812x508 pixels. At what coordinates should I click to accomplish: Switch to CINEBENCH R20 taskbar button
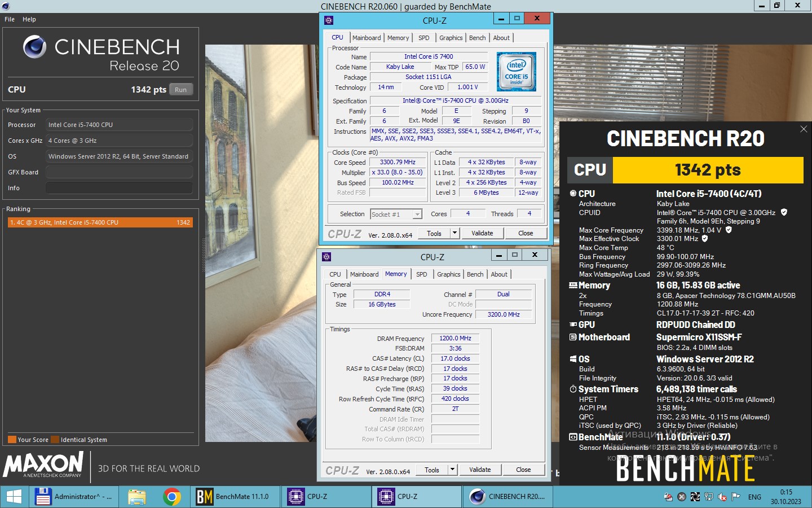click(x=507, y=497)
